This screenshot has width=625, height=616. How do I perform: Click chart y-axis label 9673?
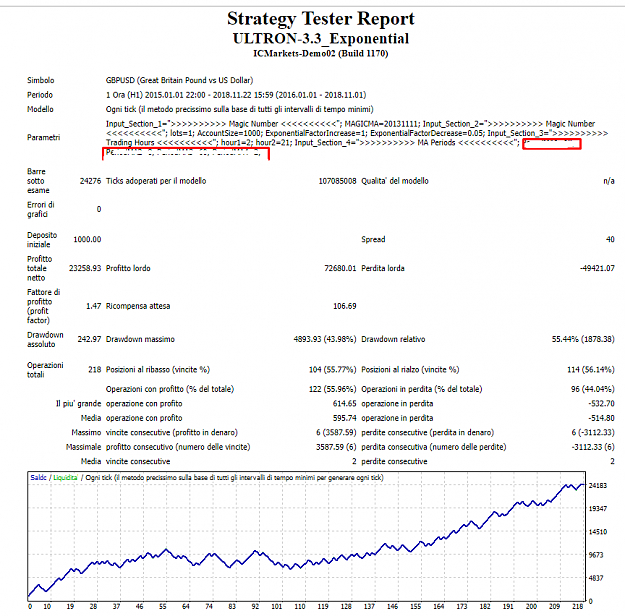[x=596, y=555]
